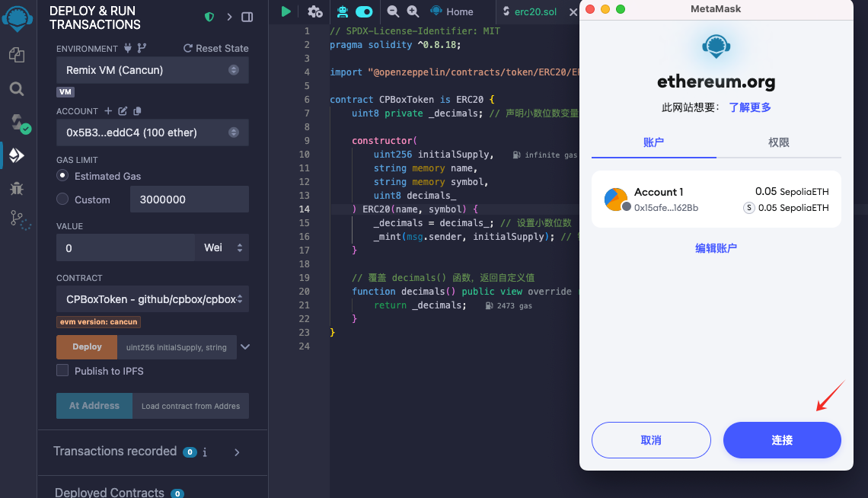868x498 pixels.
Task: Copy account address with copy icon
Action: (137, 110)
